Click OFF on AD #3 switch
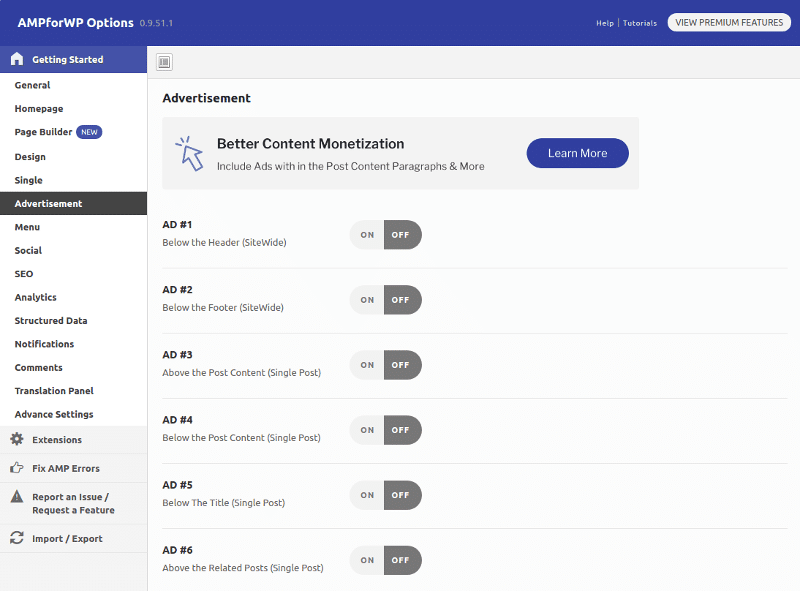 point(403,365)
